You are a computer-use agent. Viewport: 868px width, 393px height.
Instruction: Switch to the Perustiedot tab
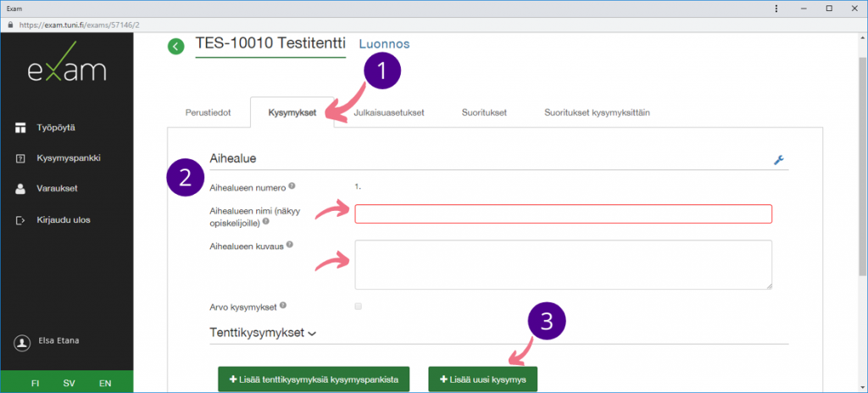coord(209,113)
